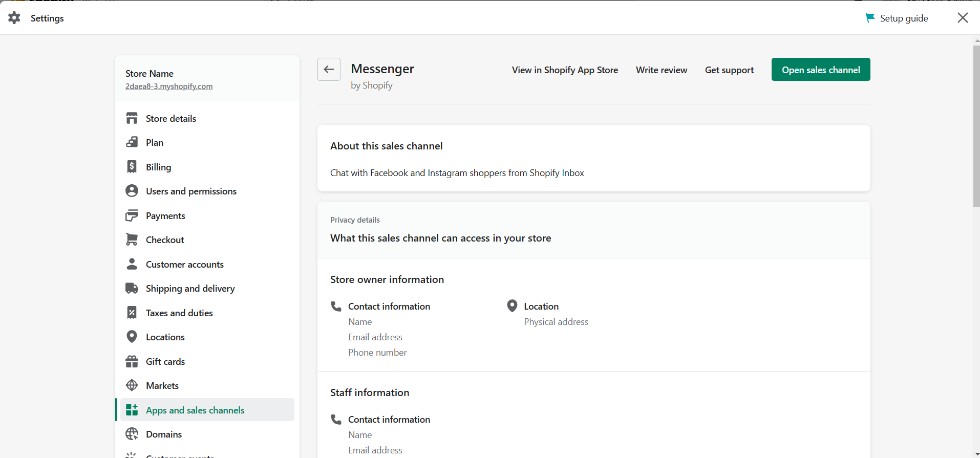Image resolution: width=980 pixels, height=458 pixels.
Task: Click View in Shopify App Store
Action: [565, 70]
